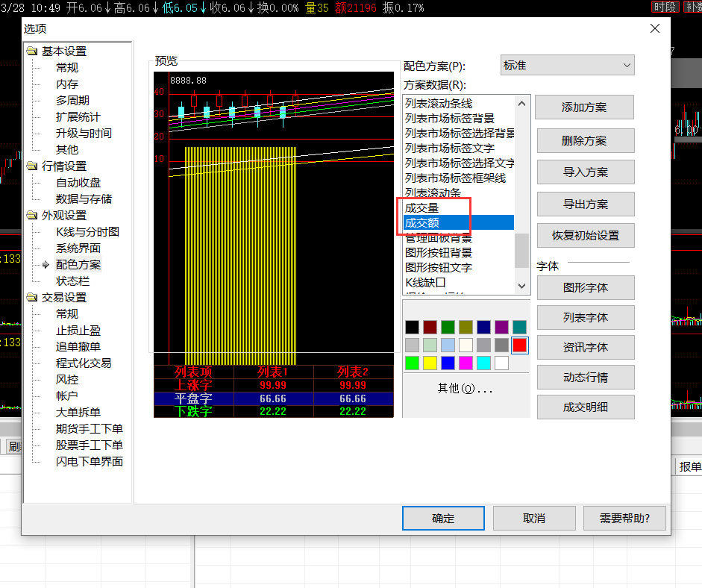Viewport: 702px width, 588px height.
Task: Open the 配色方案 dropdown showing 标准
Action: [567, 66]
